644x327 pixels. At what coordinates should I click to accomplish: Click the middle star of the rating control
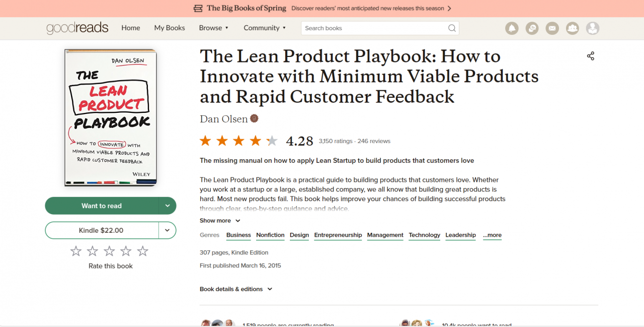coord(109,250)
